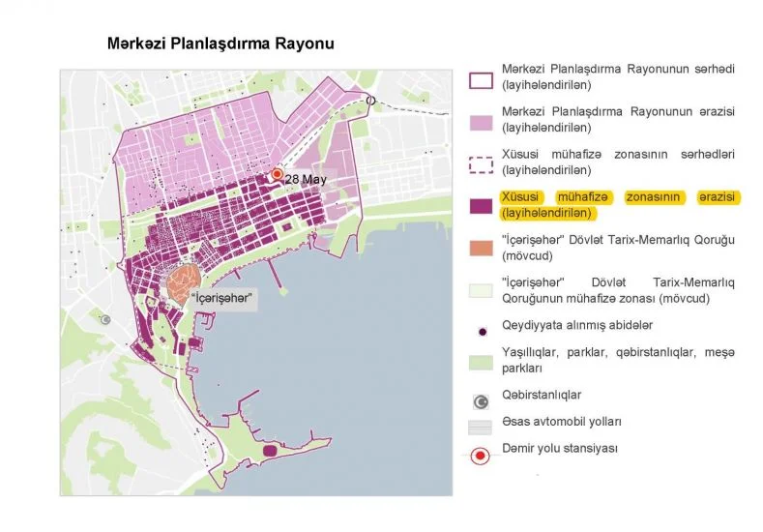Click the green parks legend swatch
The image size is (763, 532).
[481, 363]
